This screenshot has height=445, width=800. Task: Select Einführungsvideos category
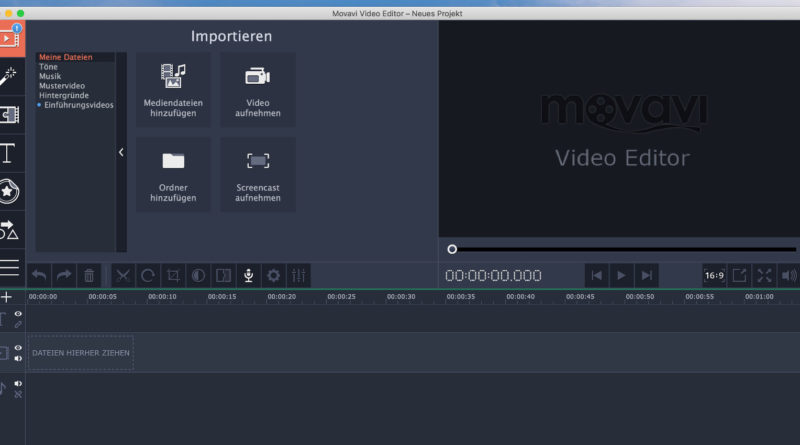79,105
